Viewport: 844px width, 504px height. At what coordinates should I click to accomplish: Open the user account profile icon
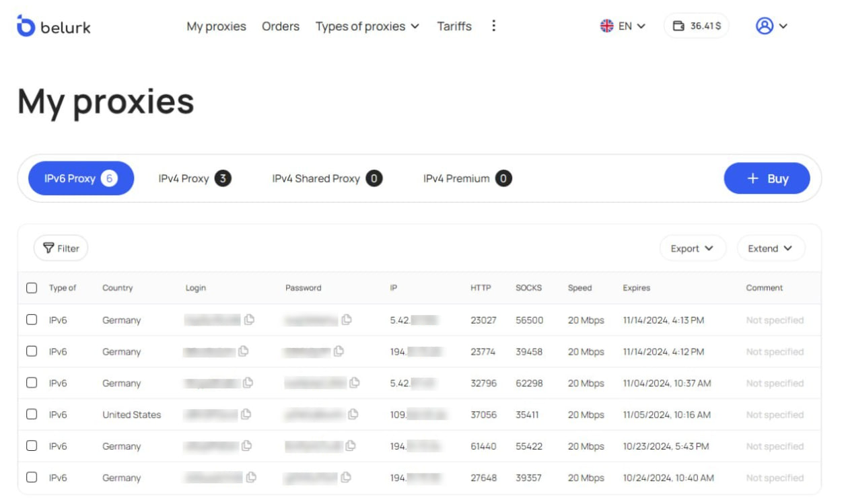pyautogui.click(x=764, y=26)
